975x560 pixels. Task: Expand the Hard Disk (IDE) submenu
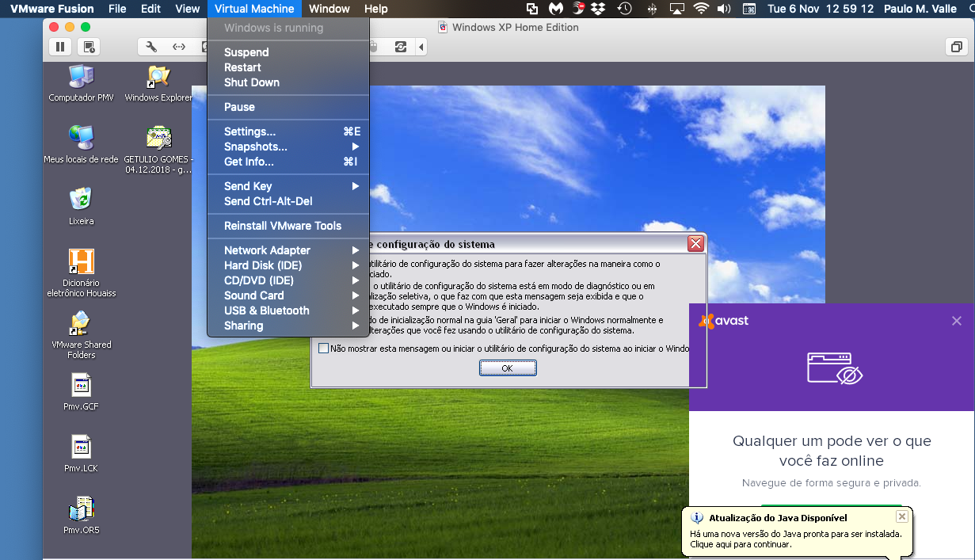coord(288,265)
